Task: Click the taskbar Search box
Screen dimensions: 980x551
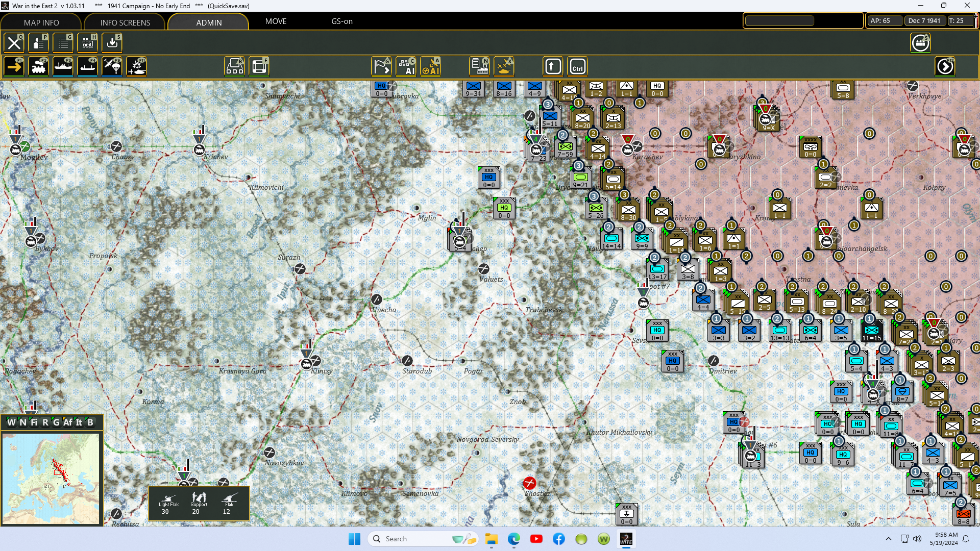Action: [423, 539]
